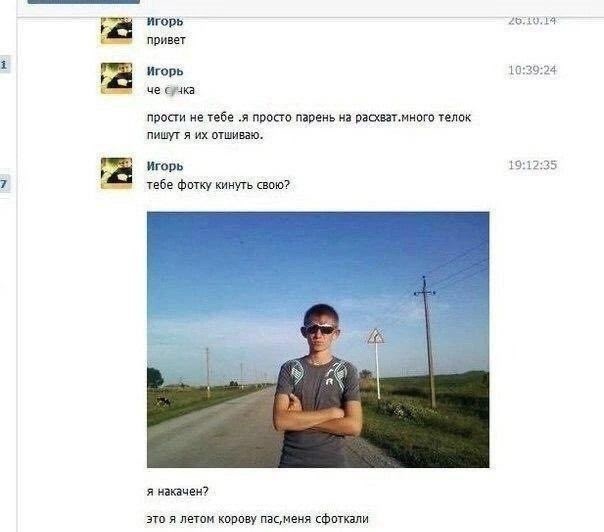
Task: Open Игорь's avatar beside 'тебе фотку кинуть свою?'
Action: click(x=116, y=173)
